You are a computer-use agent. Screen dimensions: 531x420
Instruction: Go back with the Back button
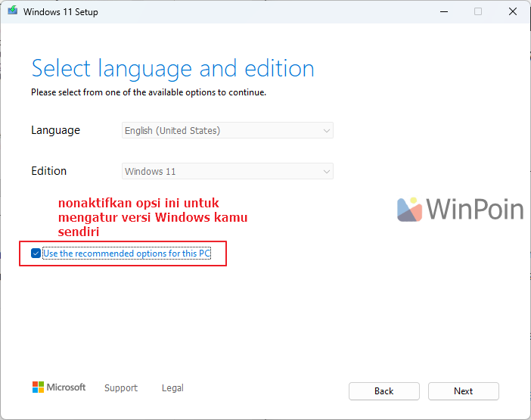coord(383,391)
